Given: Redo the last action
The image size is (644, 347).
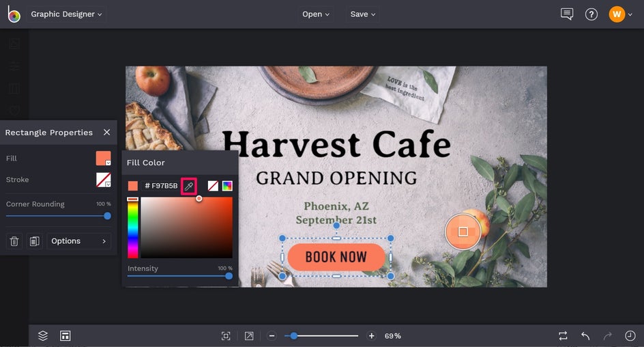Looking at the screenshot, I should 607,336.
